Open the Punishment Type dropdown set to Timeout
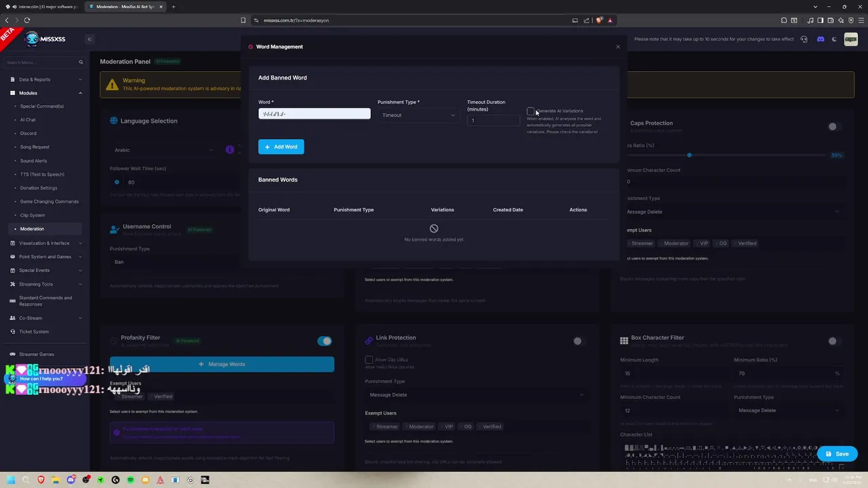 pos(418,115)
